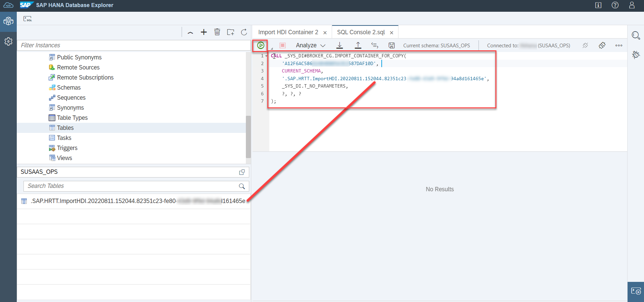Open the help question mark icon

(615, 5)
